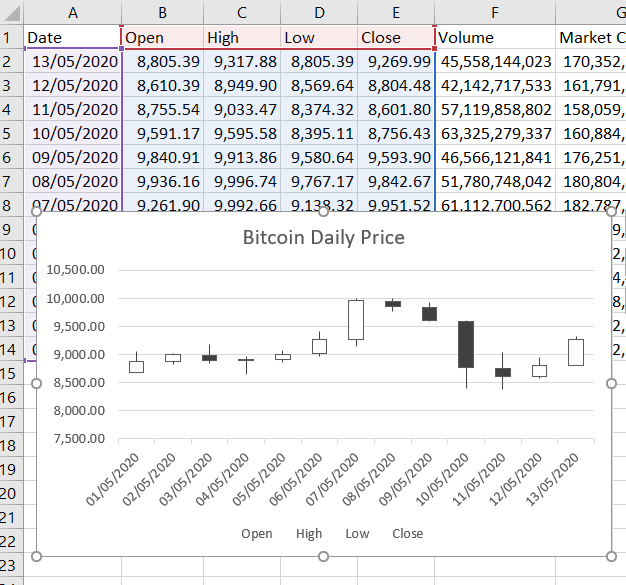This screenshot has height=585, width=626.
Task: Click the 07/05/2020 horizontal axis label
Action: pyautogui.click(x=332, y=479)
